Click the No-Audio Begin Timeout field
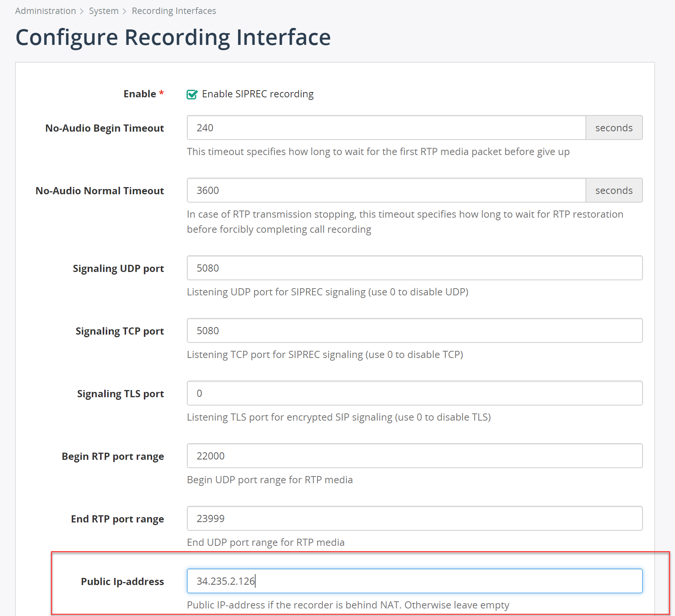Screen dimensions: 675x616 click(x=386, y=128)
